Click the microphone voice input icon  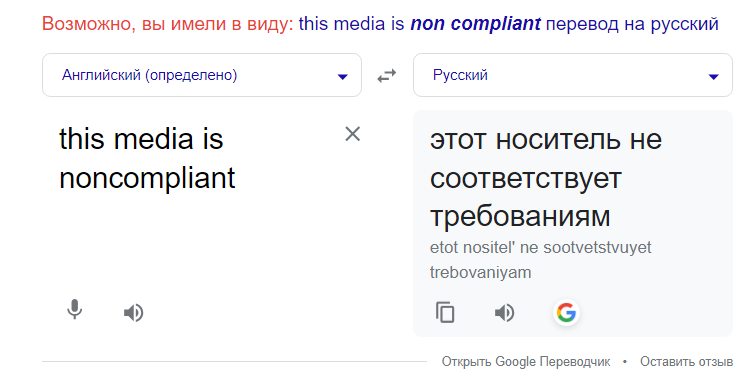74,309
